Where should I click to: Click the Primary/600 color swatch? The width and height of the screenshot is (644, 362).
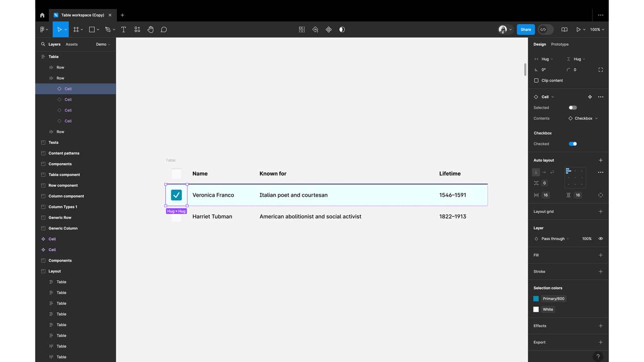coord(536,299)
